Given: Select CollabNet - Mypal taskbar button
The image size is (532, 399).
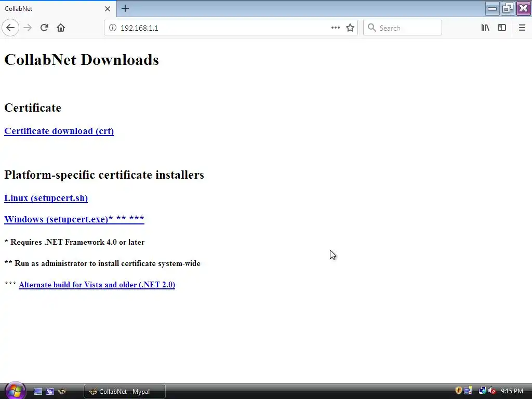Looking at the screenshot, I should [125, 392].
